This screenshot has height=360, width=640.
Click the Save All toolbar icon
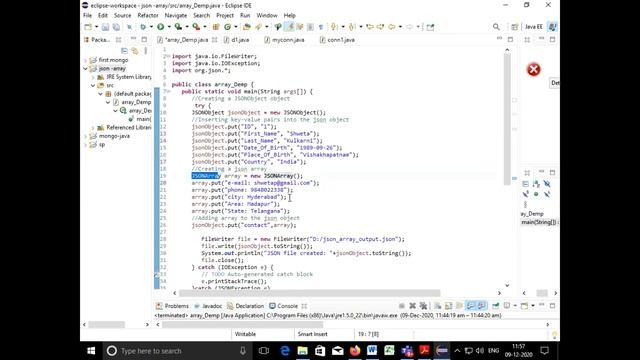[x=116, y=27]
